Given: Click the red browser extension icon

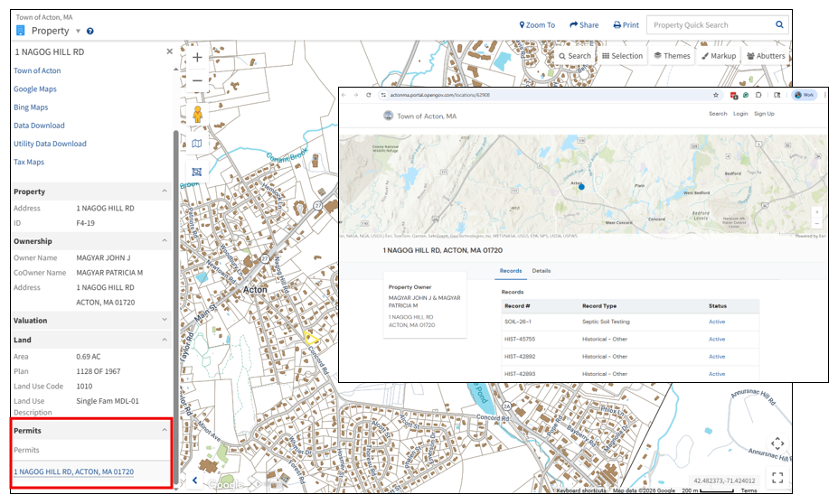Looking at the screenshot, I should (734, 95).
